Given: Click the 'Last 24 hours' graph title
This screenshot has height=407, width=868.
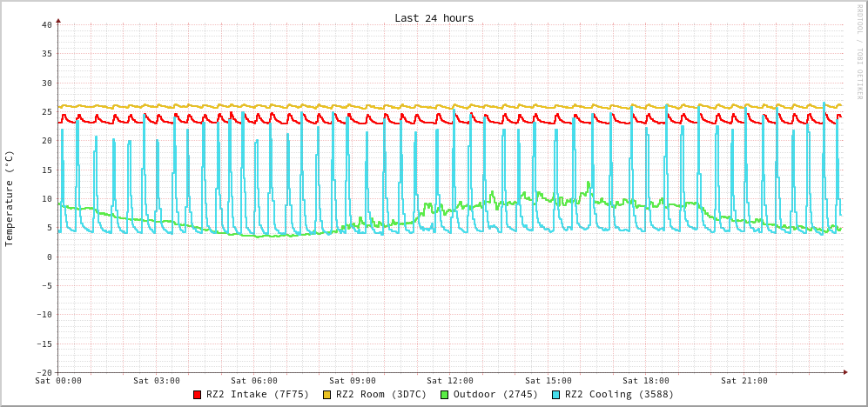Looking at the screenshot, I should pyautogui.click(x=434, y=18).
